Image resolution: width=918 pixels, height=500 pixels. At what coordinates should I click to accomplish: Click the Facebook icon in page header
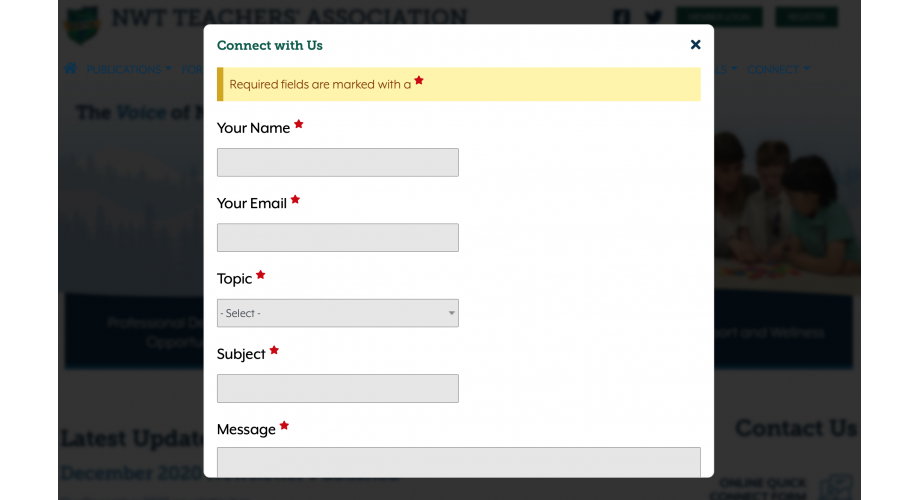pos(622,16)
